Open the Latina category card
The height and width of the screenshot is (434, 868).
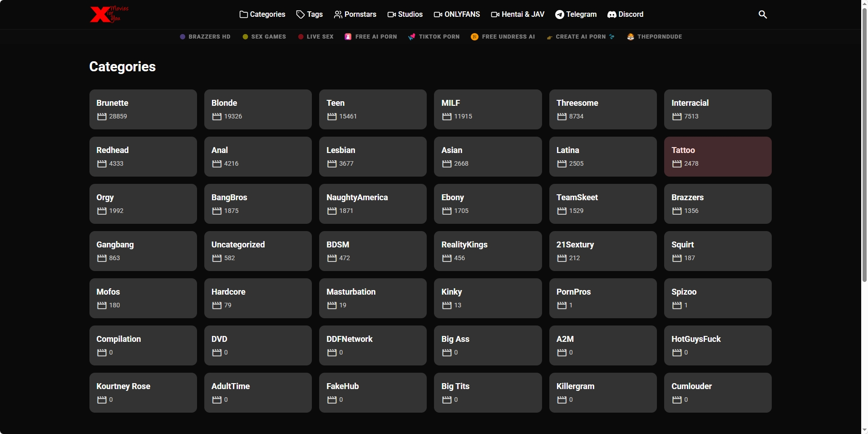pos(603,157)
